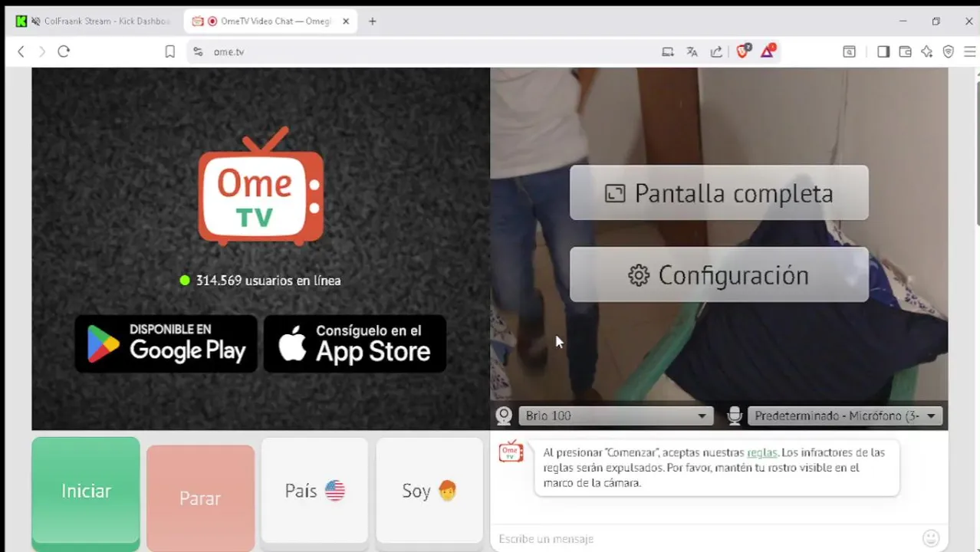This screenshot has height=552, width=980.
Task: Open the reader icon left of sidebar toggle
Action: 850,51
